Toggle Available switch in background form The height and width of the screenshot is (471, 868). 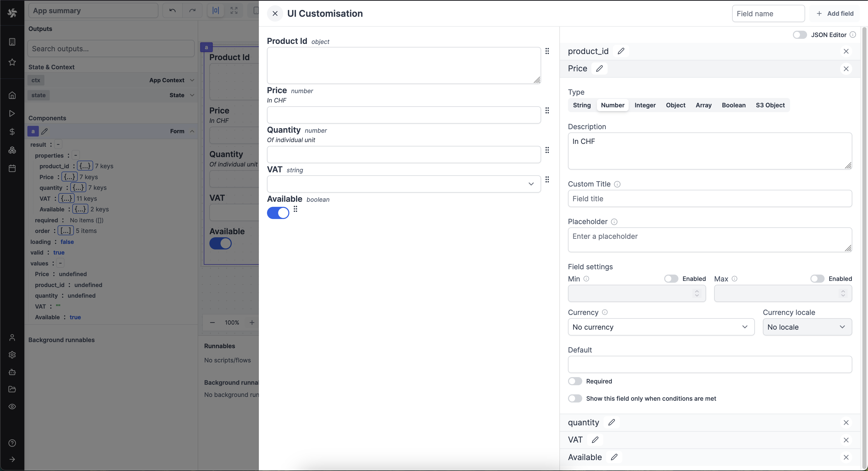coord(220,243)
